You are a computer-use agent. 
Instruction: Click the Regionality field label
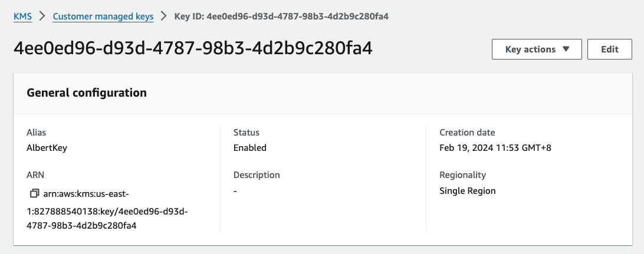462,175
